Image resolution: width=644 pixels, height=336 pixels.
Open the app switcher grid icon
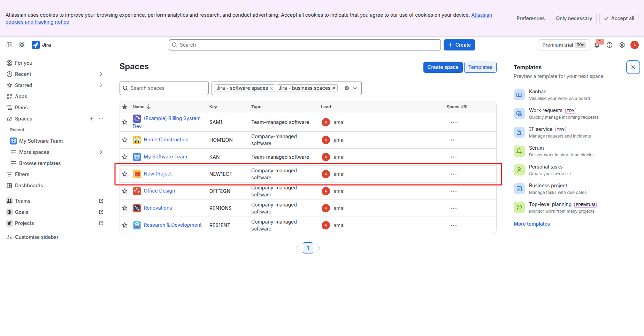point(22,45)
